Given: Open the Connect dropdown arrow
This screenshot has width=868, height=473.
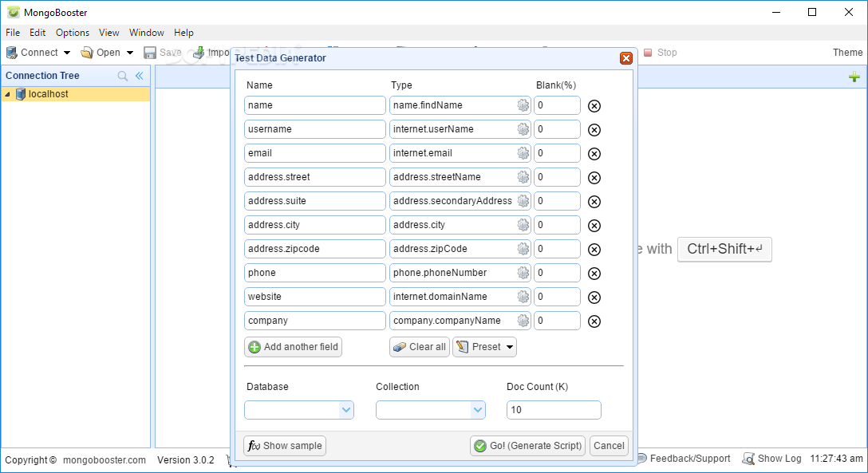Looking at the screenshot, I should 67,53.
